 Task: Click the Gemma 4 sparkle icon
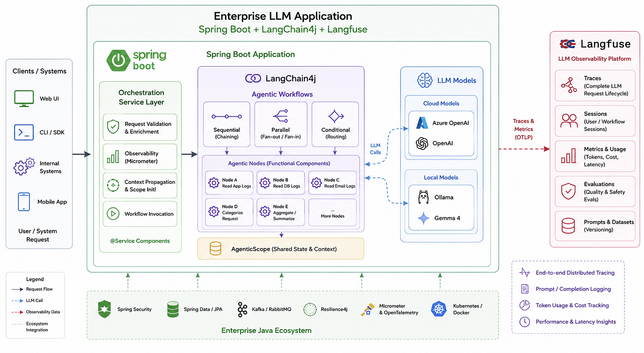click(423, 218)
